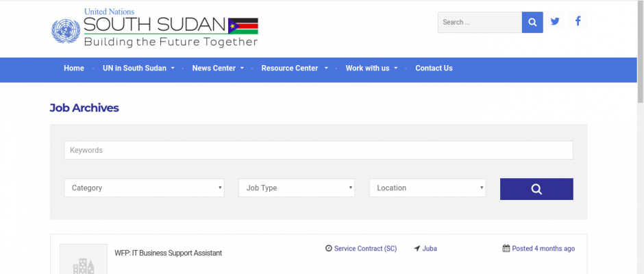Click the page vertical scrollbar thumb
The height and width of the screenshot is (274, 644).
coord(641,51)
